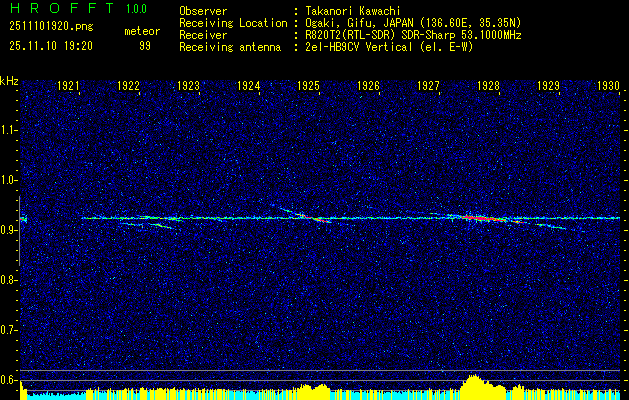This screenshot has height=400, width=629.
Task: Click the 0.6 kHz axis label
Action: pos(7,380)
